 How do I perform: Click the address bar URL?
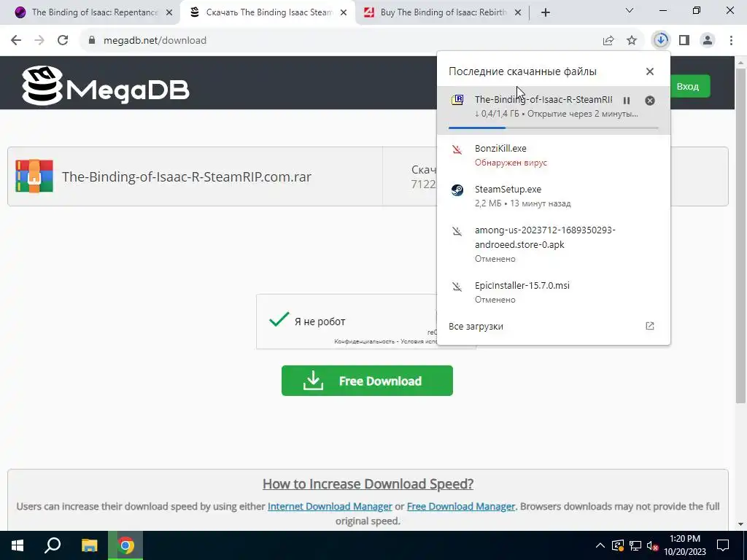coord(155,41)
